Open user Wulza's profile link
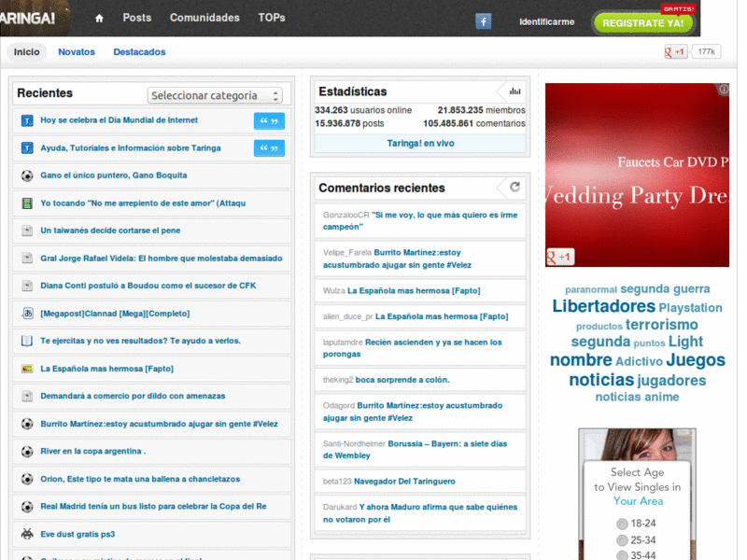 pos(333,291)
